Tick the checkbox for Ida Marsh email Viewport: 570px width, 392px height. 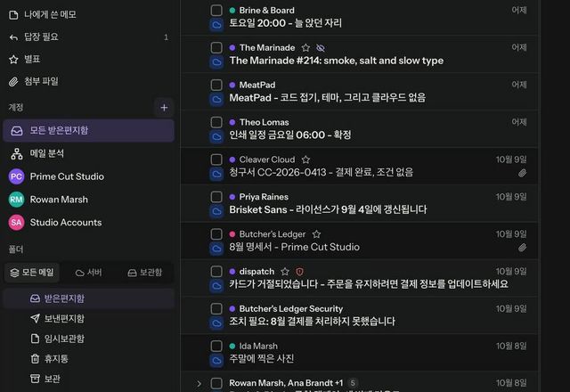tap(216, 347)
